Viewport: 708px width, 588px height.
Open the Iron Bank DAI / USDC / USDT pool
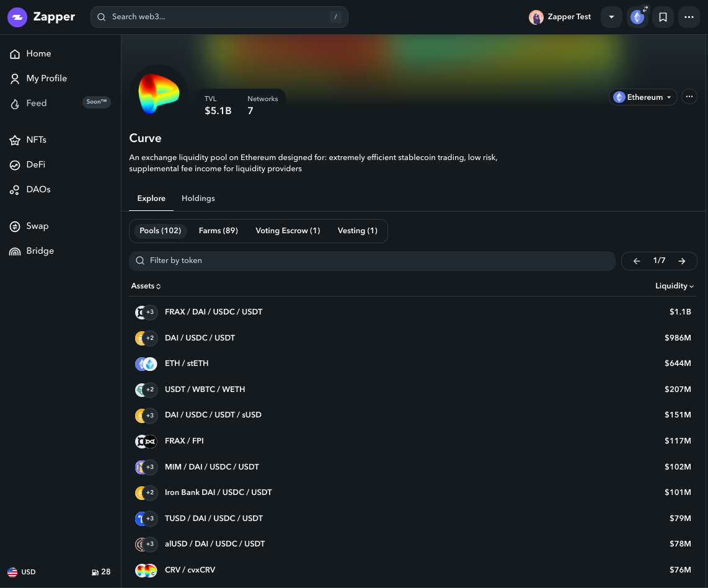click(413, 492)
